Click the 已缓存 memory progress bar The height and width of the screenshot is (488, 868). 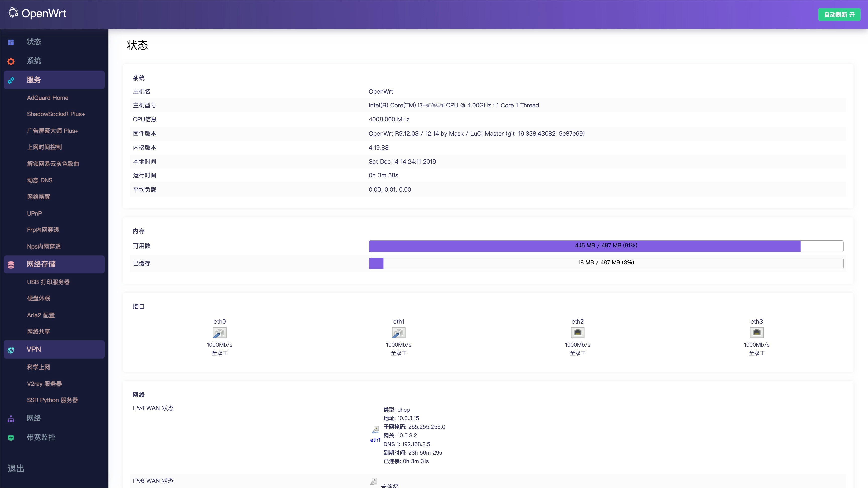tap(606, 263)
